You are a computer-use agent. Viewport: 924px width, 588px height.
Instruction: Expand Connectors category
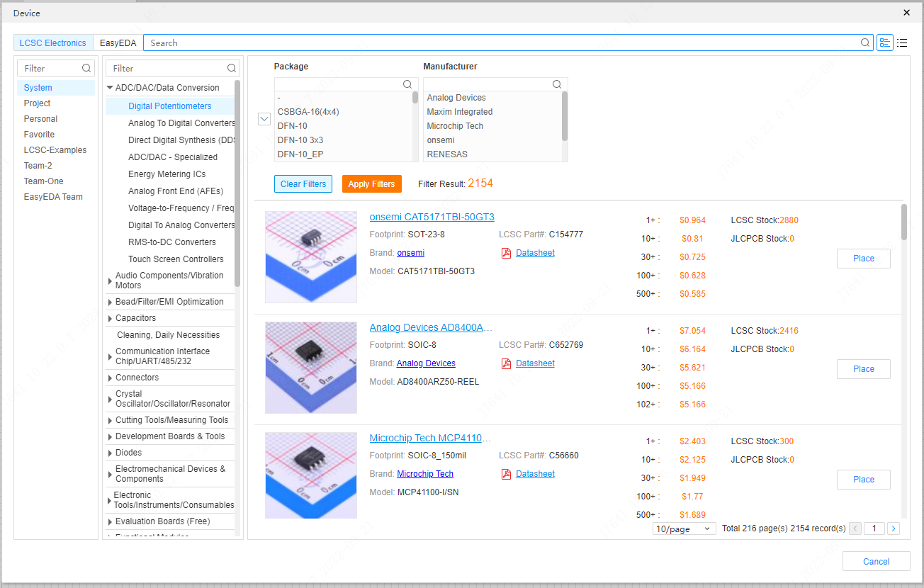point(110,378)
